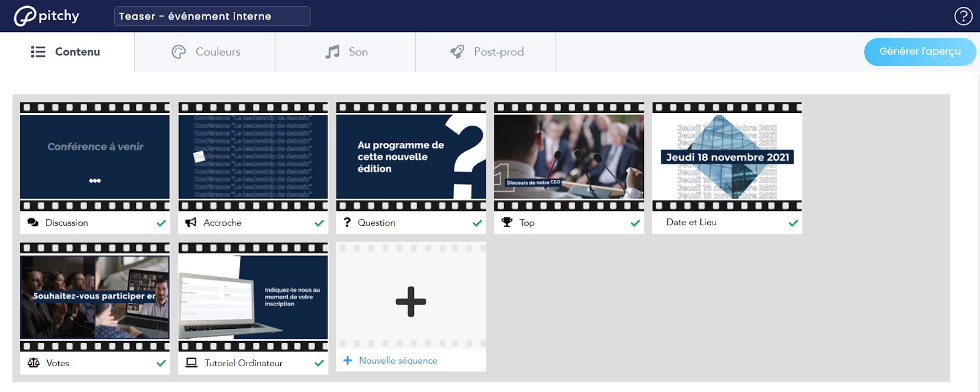Click the large plus sign tile
Image resolution: width=980 pixels, height=392 pixels.
(x=411, y=301)
